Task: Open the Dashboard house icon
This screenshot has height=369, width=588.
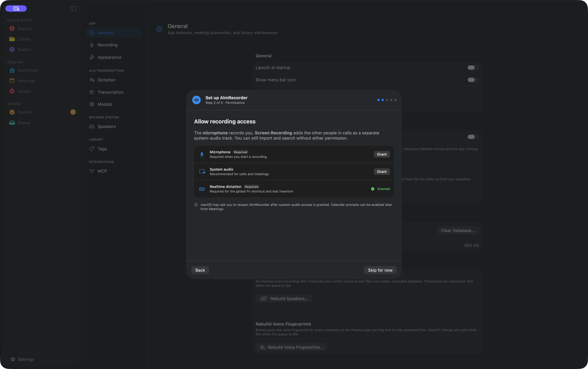Action: pos(12,70)
